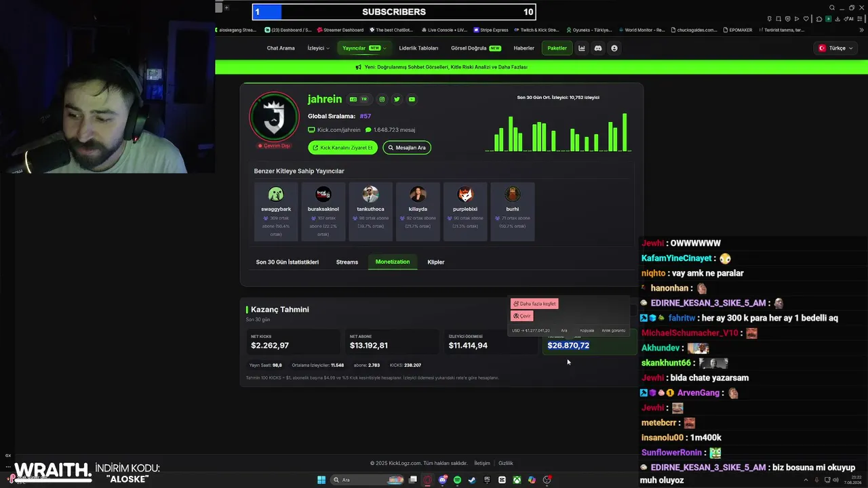Open purplebixi similar streamer card

pyautogui.click(x=465, y=211)
